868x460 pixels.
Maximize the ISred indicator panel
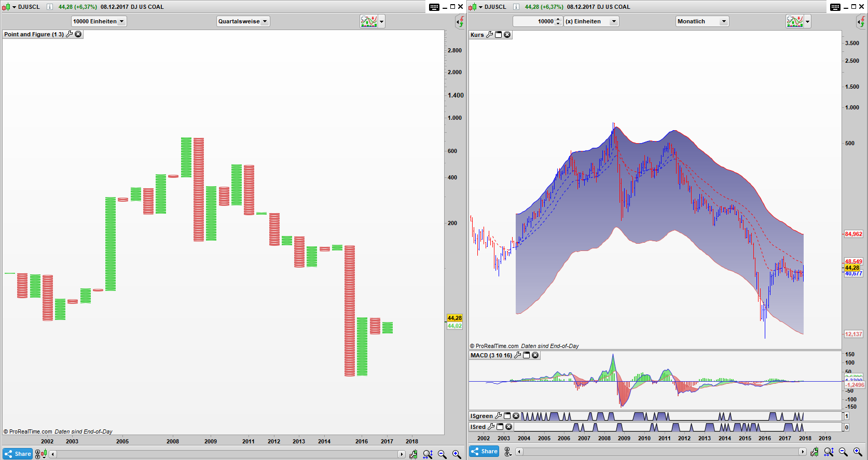tap(500, 427)
